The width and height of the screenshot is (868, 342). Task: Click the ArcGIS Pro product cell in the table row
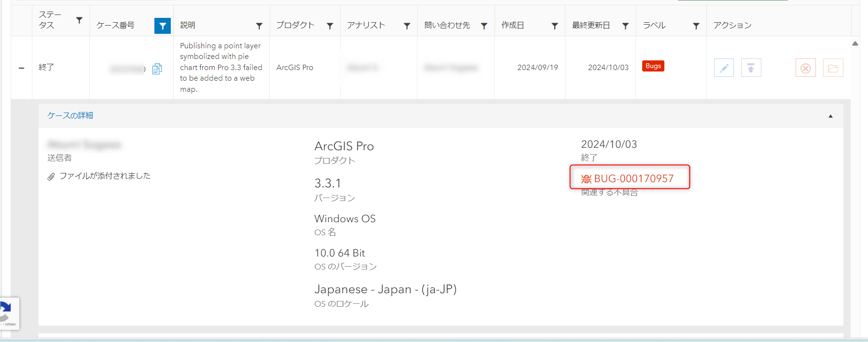coord(295,68)
